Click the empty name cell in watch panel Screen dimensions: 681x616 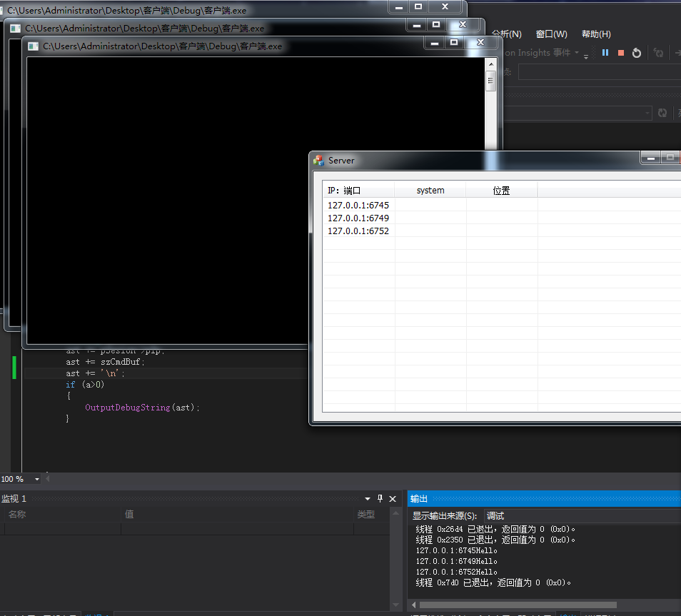coord(63,528)
